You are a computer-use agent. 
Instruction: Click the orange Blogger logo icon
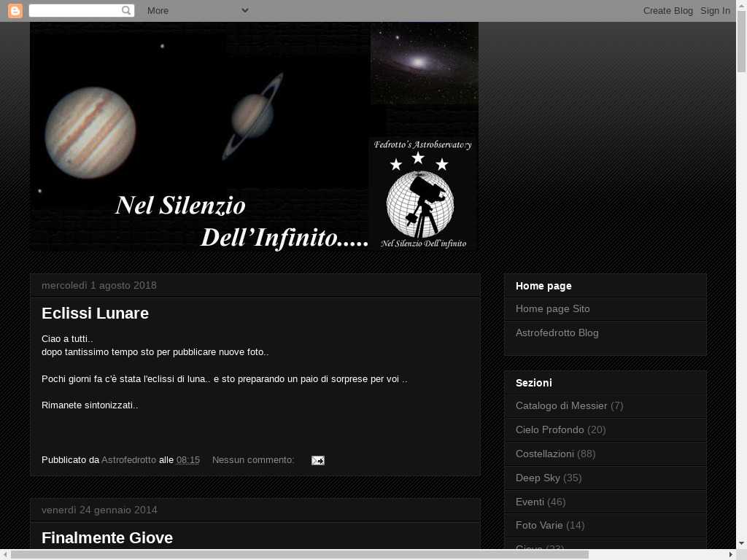click(15, 10)
